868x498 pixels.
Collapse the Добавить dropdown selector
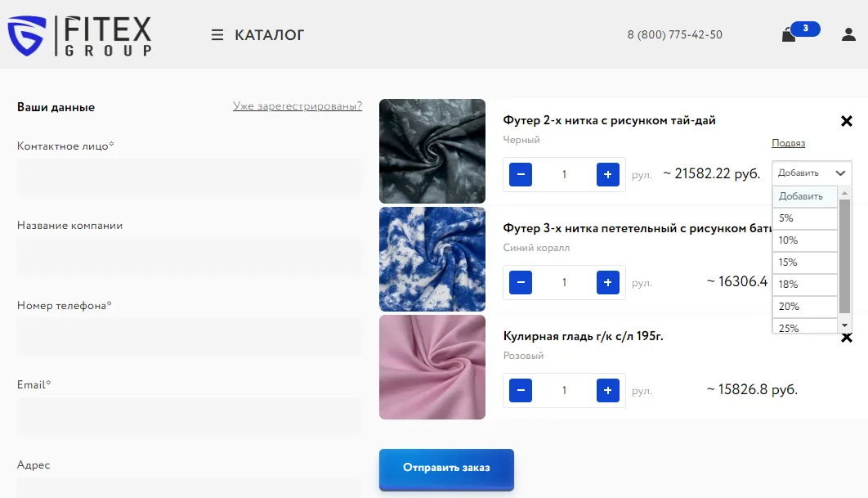point(811,173)
